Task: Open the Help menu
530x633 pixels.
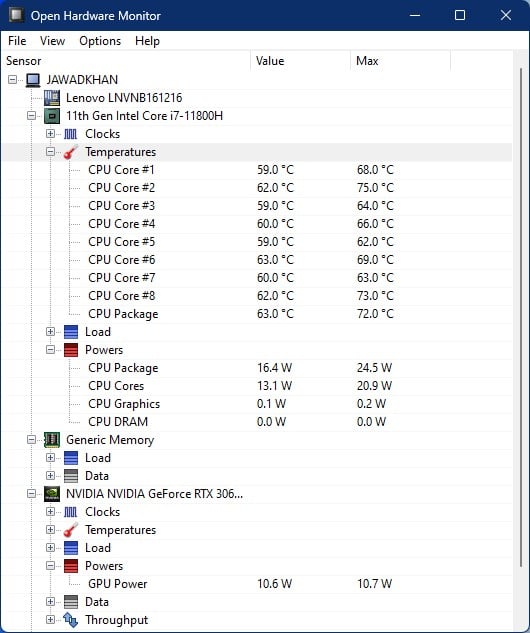Action: 147,41
